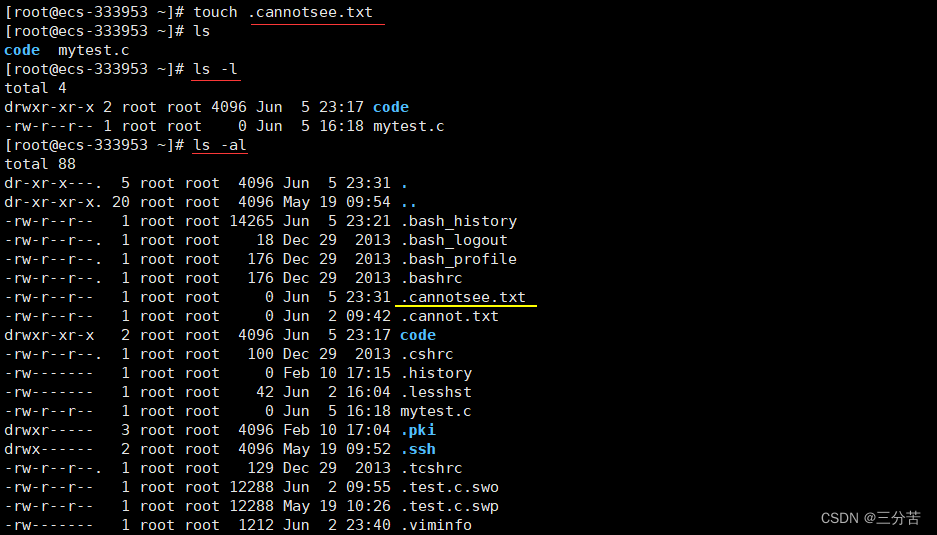937x535 pixels.
Task: Click the "touch .cannotsee.txt" command text
Action: [x=283, y=12]
